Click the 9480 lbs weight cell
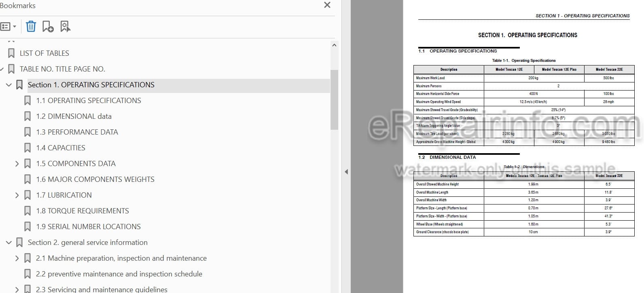Screen dimensions: 644x293 [x=608, y=142]
